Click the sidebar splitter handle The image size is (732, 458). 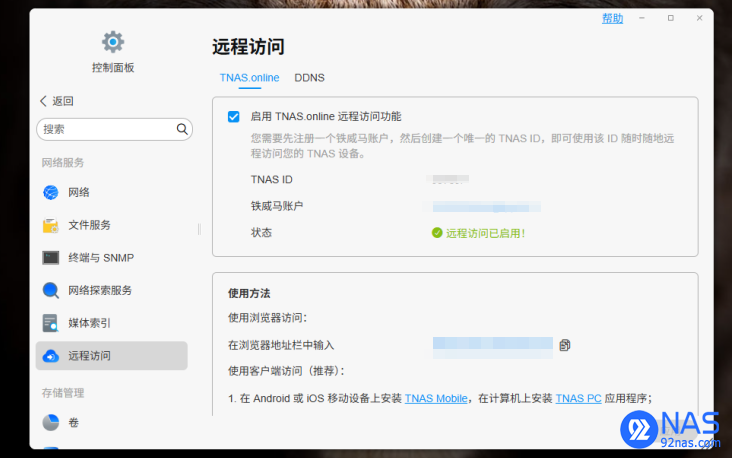pos(199,229)
